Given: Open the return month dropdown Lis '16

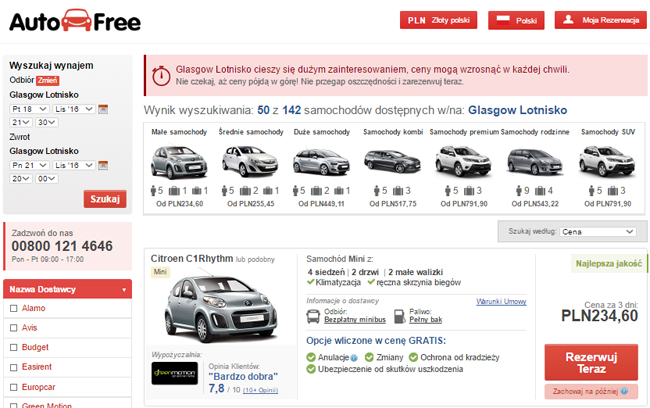Looking at the screenshot, I should pyautogui.click(x=74, y=165).
